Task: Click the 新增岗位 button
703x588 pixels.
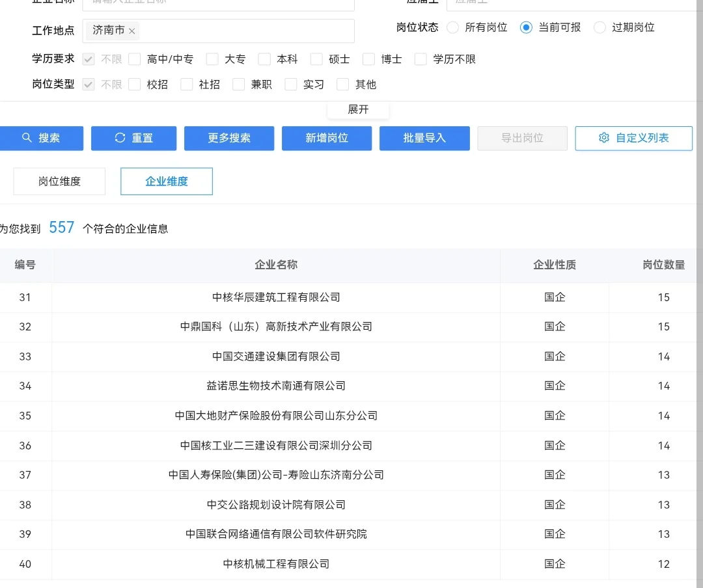Action: click(x=327, y=138)
